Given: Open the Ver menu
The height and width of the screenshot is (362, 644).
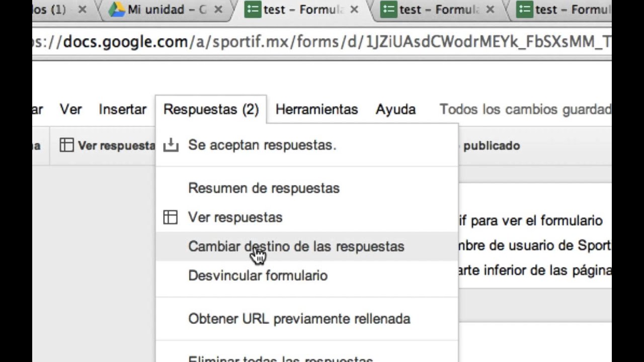Looking at the screenshot, I should (x=70, y=109).
